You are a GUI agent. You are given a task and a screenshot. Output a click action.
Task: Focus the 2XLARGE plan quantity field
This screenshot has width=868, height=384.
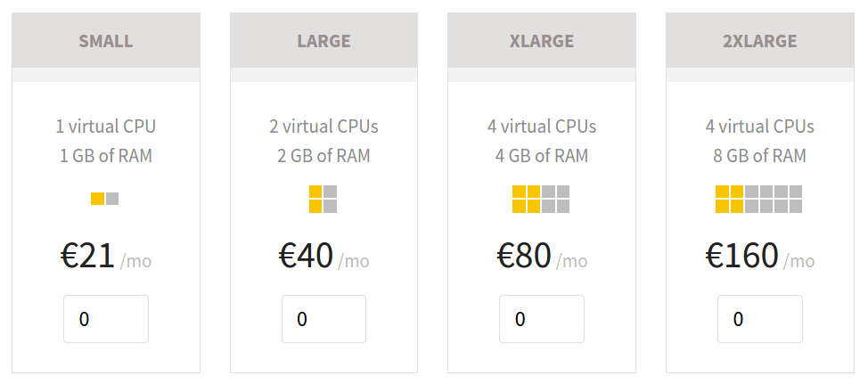tap(759, 319)
